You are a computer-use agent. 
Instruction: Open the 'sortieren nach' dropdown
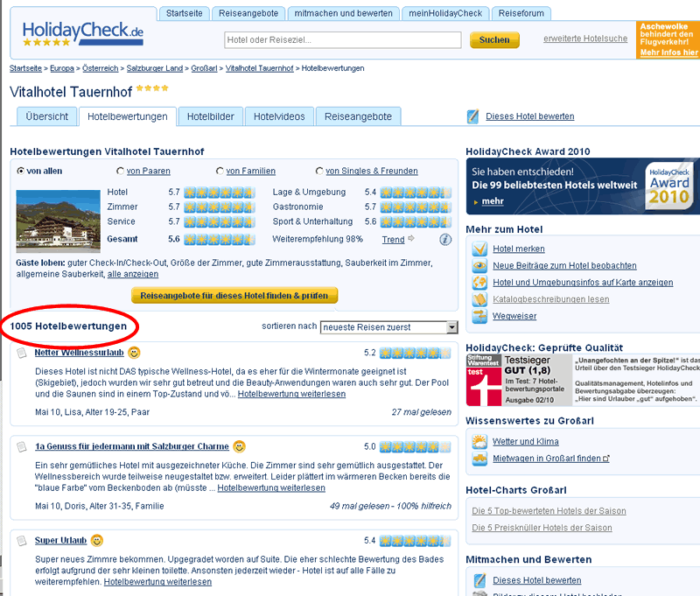tap(388, 327)
